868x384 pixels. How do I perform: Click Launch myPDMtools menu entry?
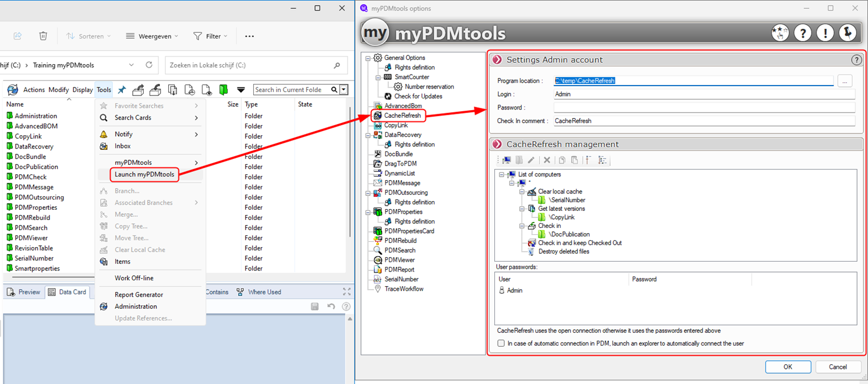(x=144, y=174)
